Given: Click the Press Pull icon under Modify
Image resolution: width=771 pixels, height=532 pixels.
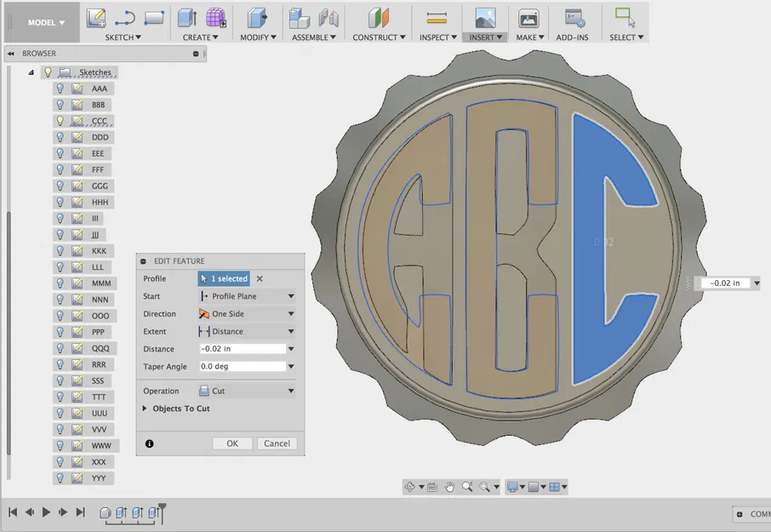Looking at the screenshot, I should (x=255, y=18).
